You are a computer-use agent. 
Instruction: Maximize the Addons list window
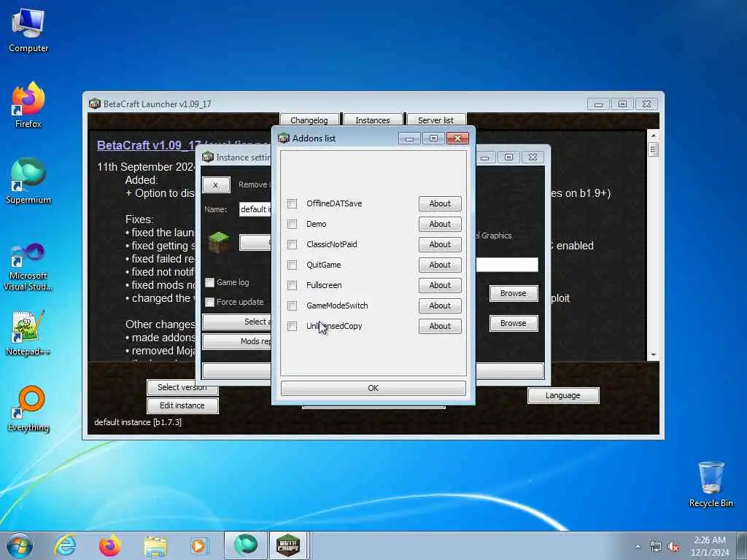[x=433, y=138]
